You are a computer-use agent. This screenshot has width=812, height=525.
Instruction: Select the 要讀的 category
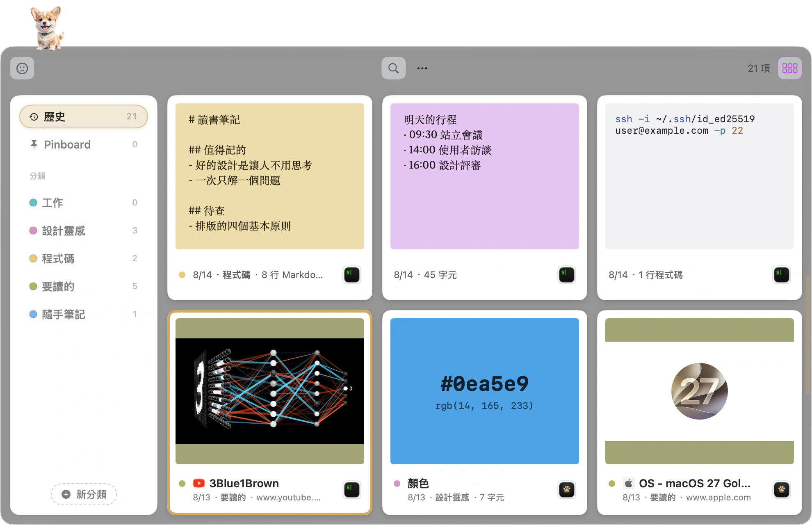tap(84, 286)
